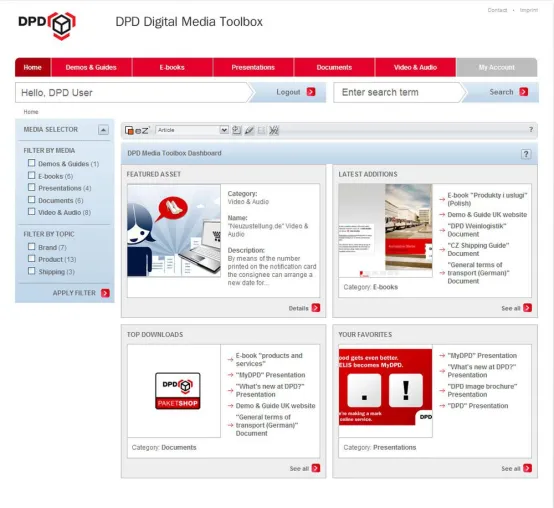
Task: Check the E-books filter checkbox
Action: tap(31, 175)
